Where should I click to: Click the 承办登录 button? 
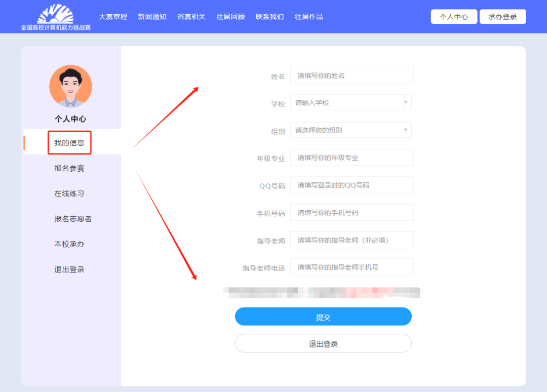coord(502,17)
